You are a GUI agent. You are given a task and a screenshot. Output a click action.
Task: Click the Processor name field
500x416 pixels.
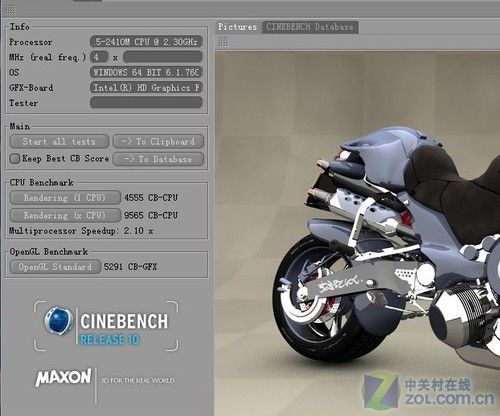(x=146, y=42)
